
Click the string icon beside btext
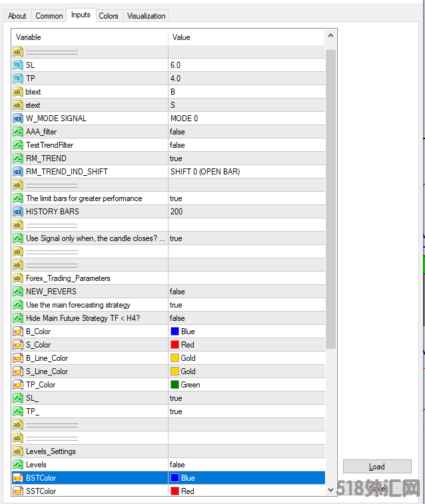(x=18, y=92)
